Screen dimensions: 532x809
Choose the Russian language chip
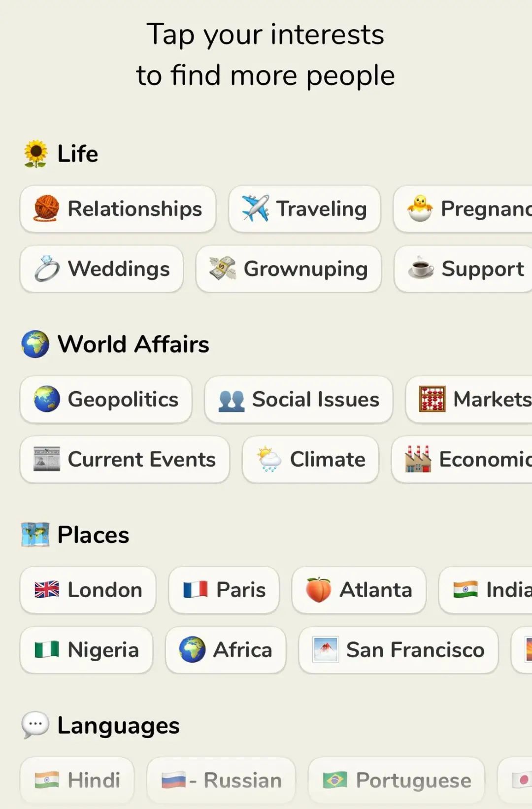221,780
